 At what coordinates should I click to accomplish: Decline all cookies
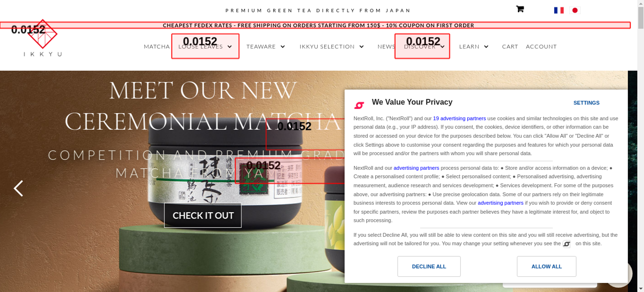click(x=429, y=266)
